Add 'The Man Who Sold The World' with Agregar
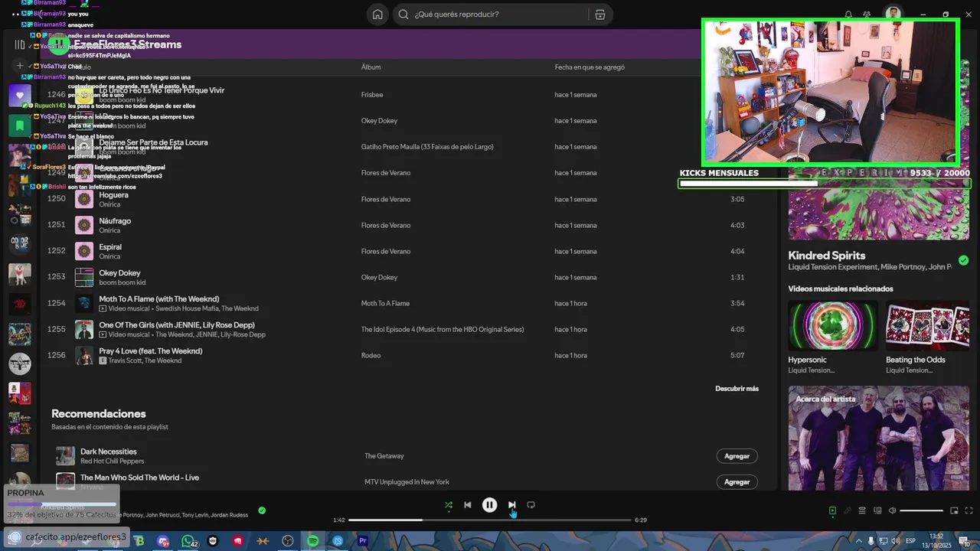Viewport: 980px width, 551px height. [737, 482]
